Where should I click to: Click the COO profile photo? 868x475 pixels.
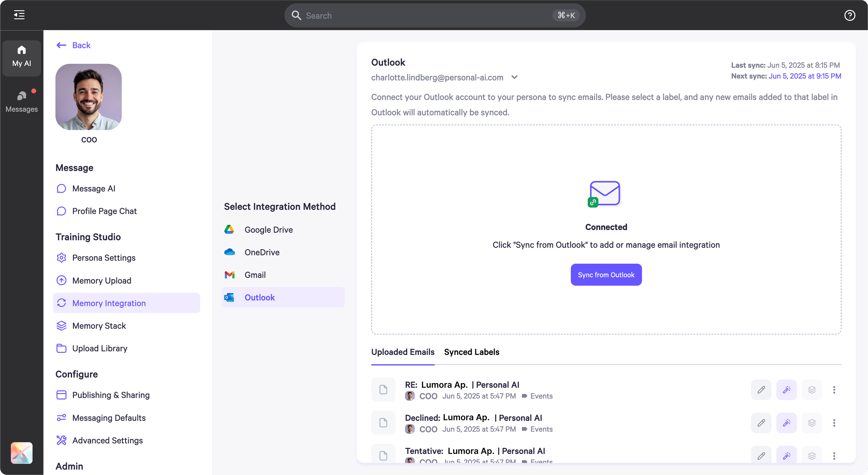[x=88, y=97]
